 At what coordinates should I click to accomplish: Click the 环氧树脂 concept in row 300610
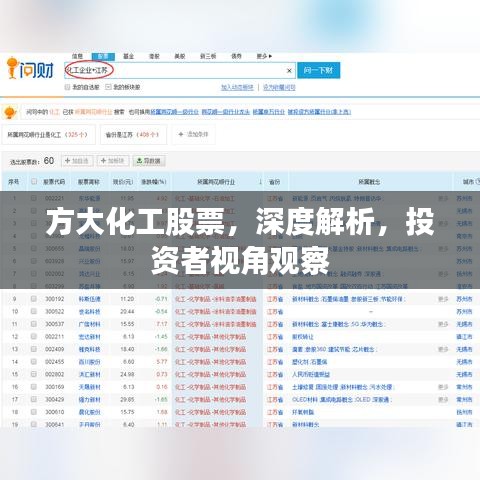pos(303,412)
